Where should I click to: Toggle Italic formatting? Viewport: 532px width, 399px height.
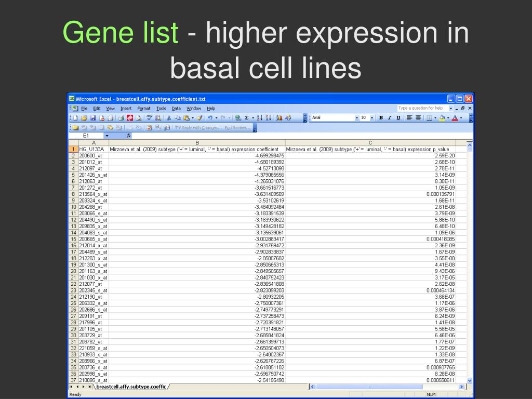390,118
